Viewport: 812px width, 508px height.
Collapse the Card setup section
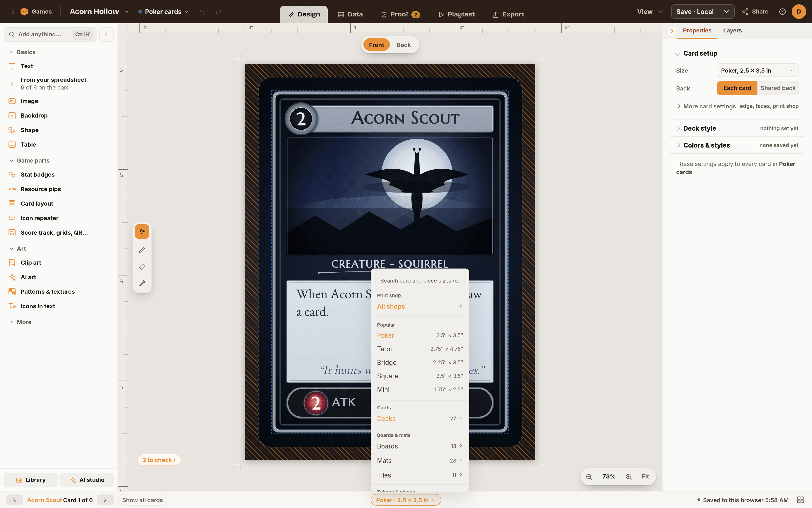(696, 53)
